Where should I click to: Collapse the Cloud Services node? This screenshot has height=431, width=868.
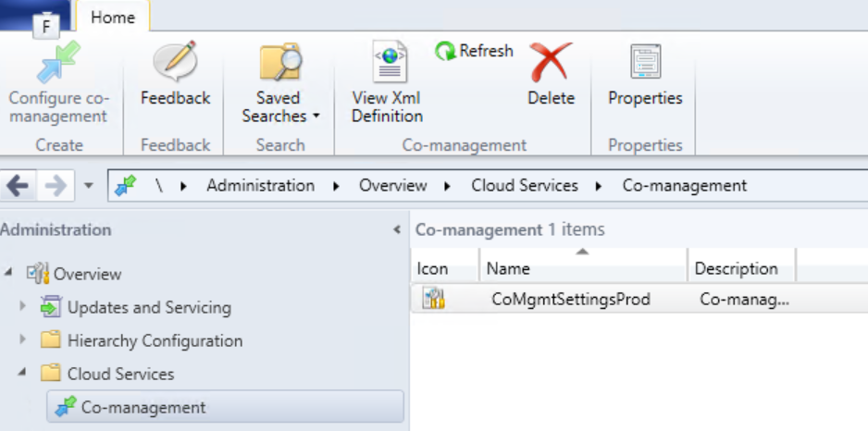[23, 374]
